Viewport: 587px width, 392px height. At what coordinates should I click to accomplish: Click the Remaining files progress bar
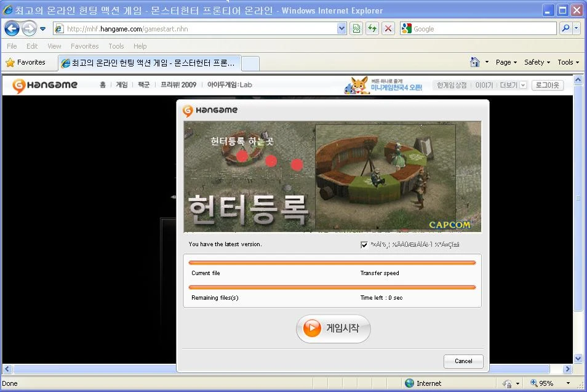pos(332,287)
